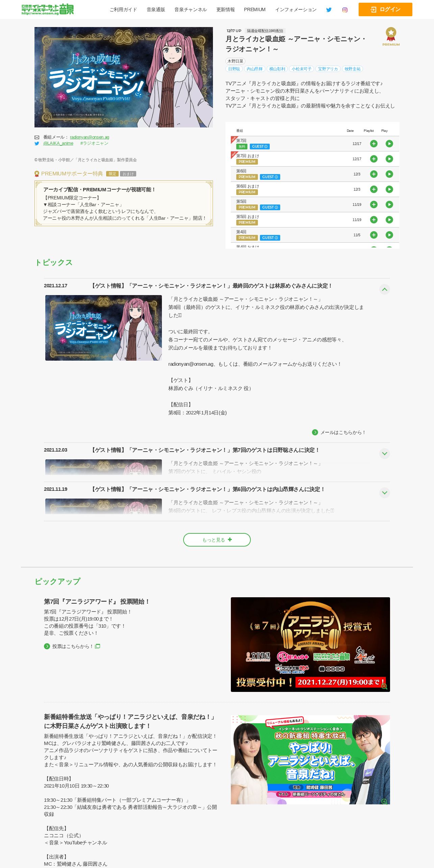The width and height of the screenshot is (434, 868).
Task: Expand the 2021.12.03 topic entry
Action: click(x=384, y=454)
